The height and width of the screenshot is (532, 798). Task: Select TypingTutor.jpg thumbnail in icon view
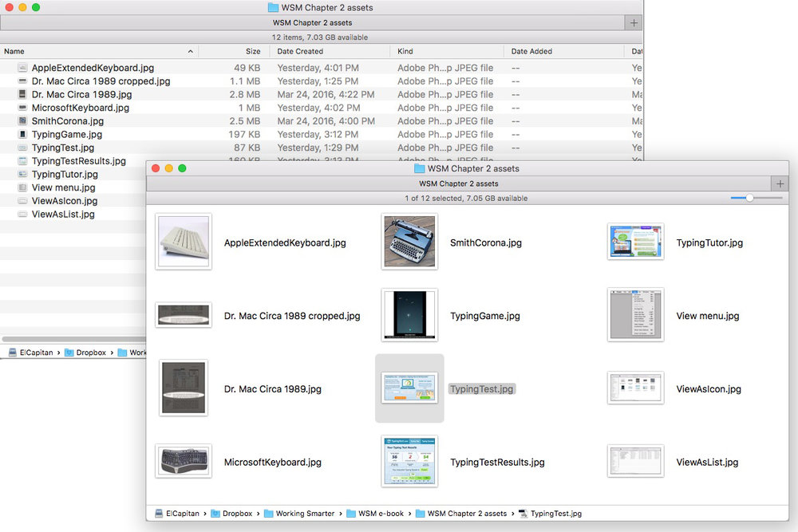636,242
